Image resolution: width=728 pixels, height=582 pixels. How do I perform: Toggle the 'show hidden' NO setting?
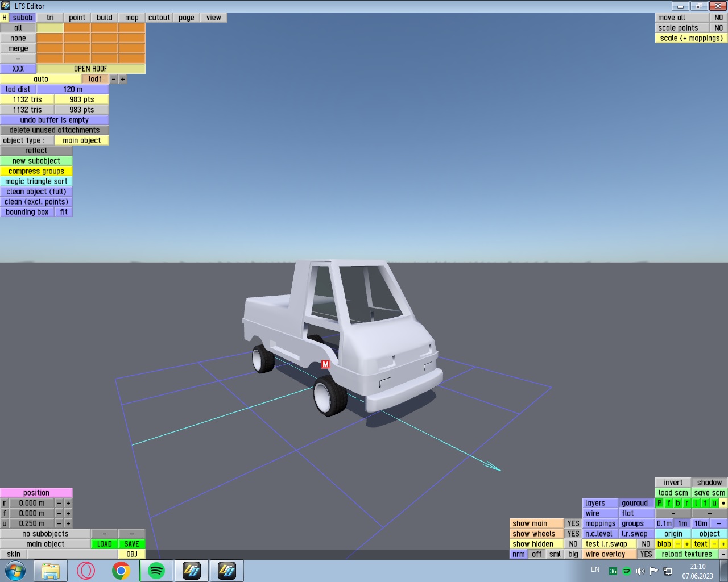coord(573,544)
